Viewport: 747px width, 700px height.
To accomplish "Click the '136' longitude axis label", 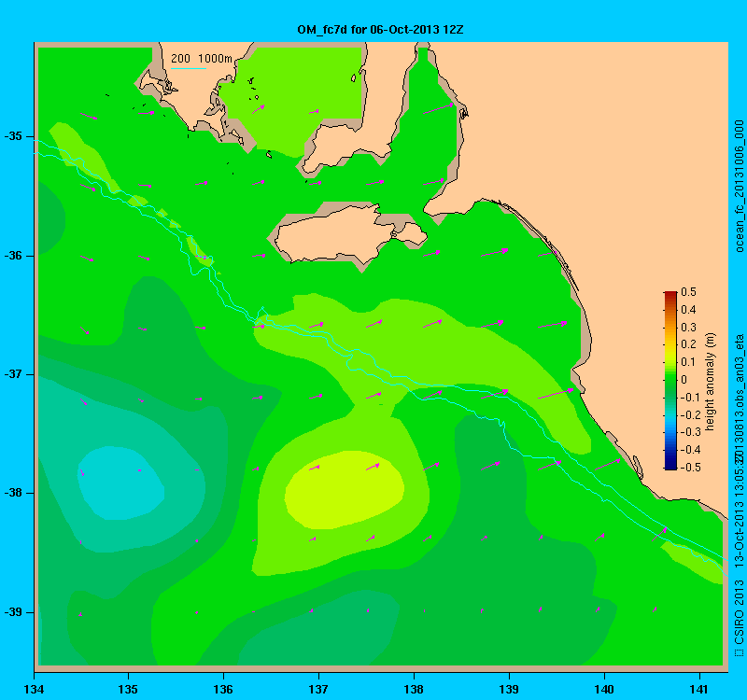I will (x=223, y=690).
